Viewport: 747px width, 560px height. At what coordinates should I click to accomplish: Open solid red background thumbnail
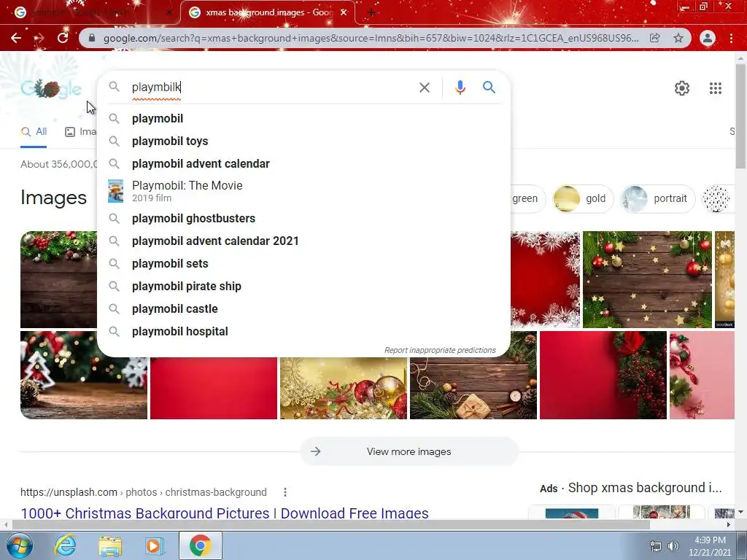[x=214, y=388]
